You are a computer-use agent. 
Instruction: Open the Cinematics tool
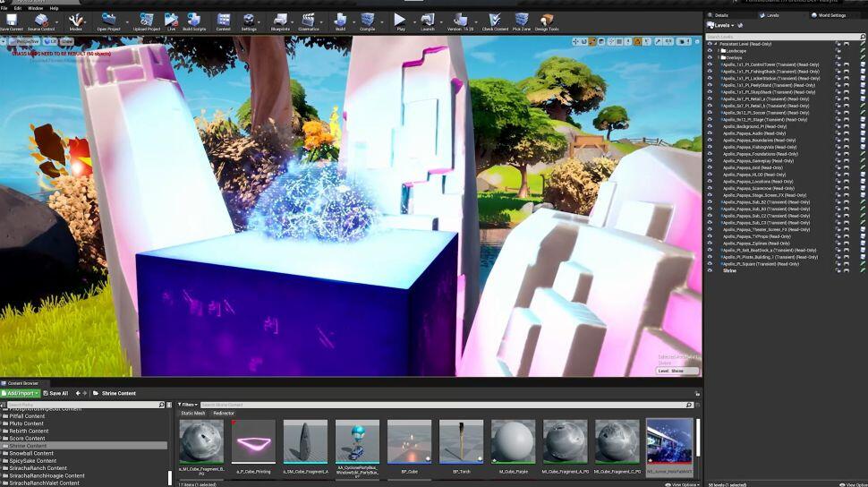(x=308, y=20)
